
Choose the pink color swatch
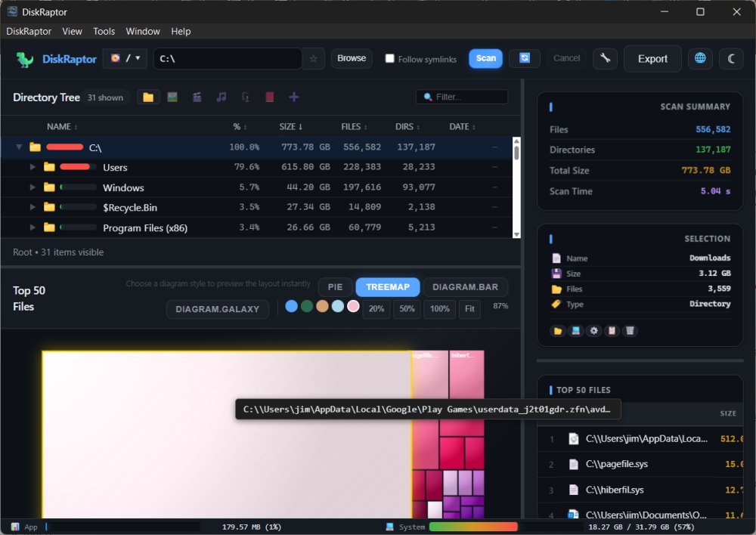[x=353, y=306]
